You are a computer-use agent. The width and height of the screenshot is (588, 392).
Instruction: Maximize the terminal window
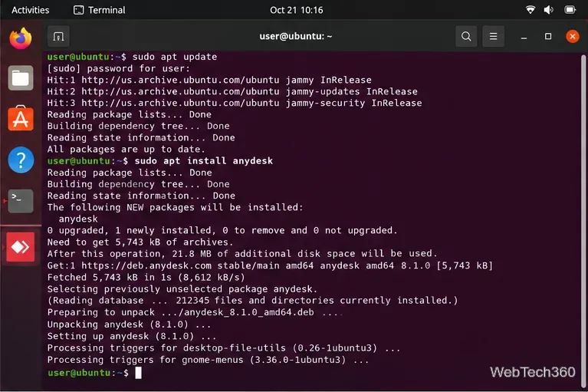pos(548,36)
